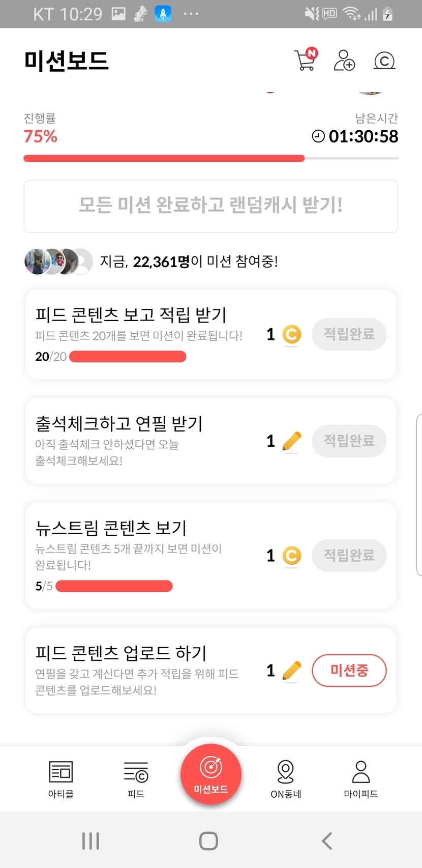This screenshot has width=422, height=868.
Task: Open the cash coin icon in header
Action: click(x=384, y=61)
